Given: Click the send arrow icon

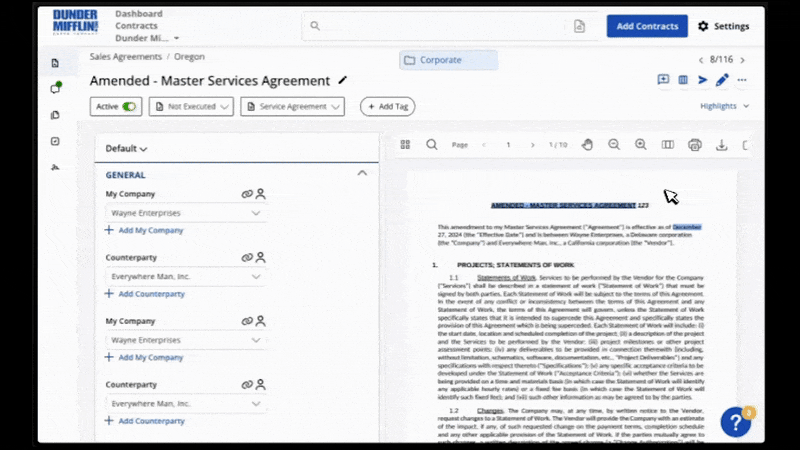Looking at the screenshot, I should click(703, 80).
